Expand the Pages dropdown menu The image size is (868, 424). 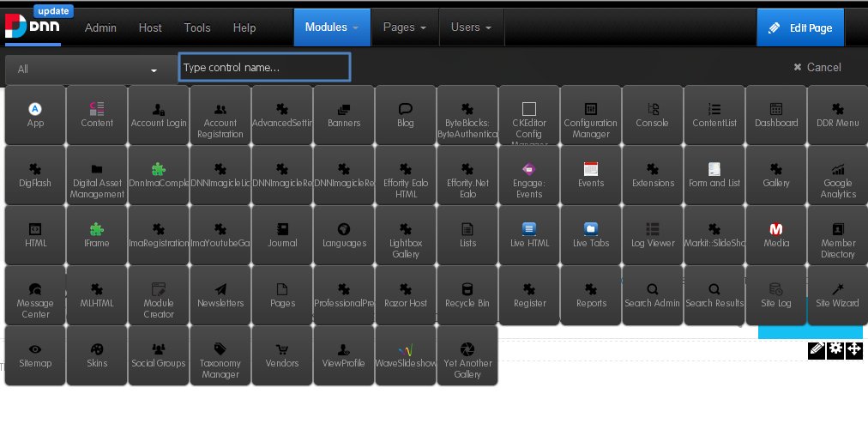point(405,27)
